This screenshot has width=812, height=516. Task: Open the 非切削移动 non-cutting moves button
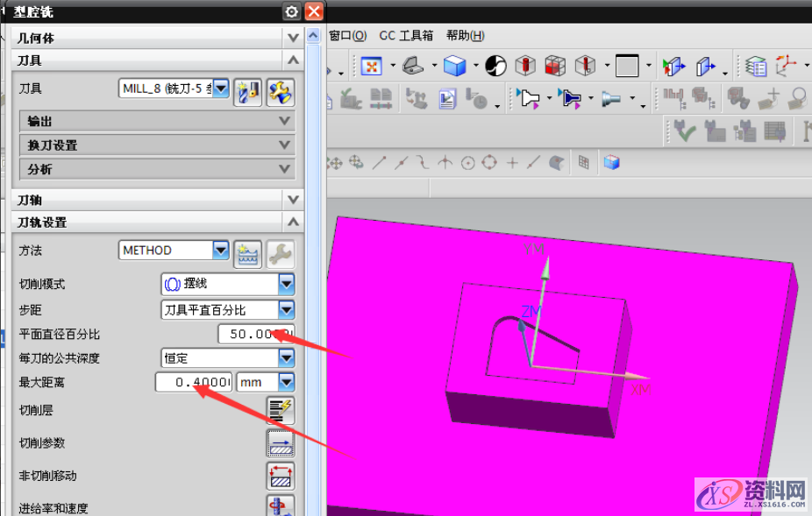(x=280, y=476)
